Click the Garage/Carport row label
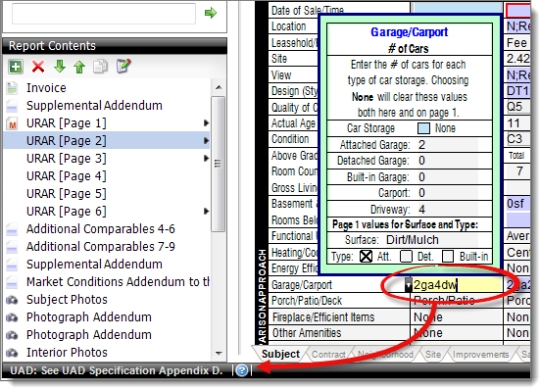The image size is (540, 388). point(302,285)
